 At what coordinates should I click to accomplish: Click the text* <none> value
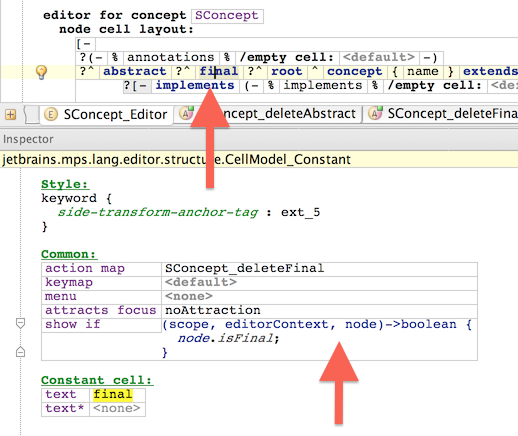pyautogui.click(x=117, y=408)
